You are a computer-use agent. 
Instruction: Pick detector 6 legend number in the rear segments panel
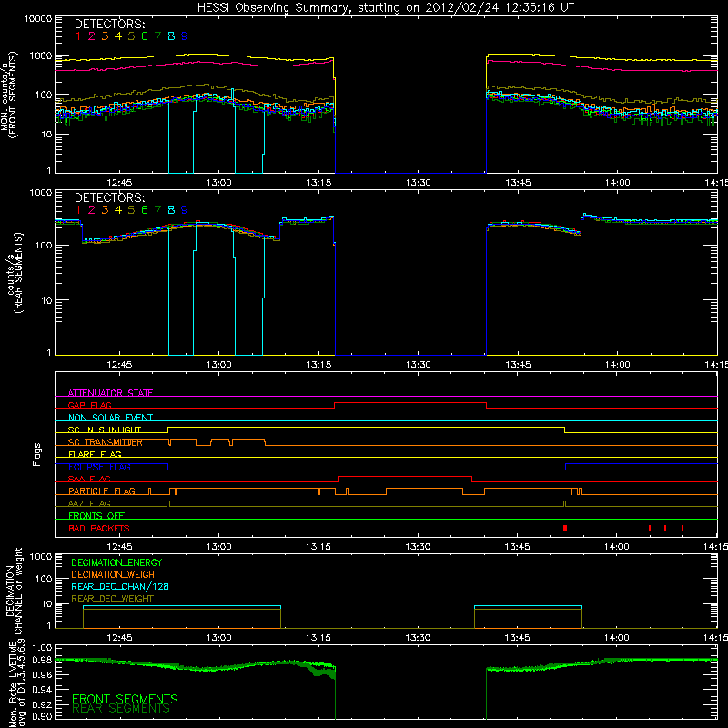[145, 210]
